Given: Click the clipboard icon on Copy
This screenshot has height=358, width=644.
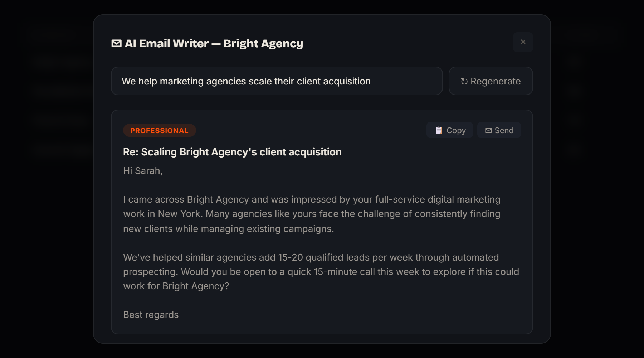Looking at the screenshot, I should tap(439, 130).
